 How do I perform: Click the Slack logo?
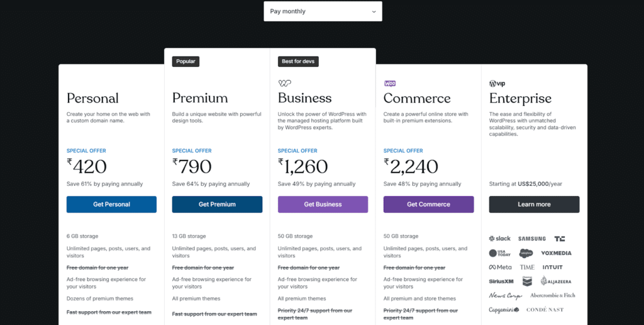tap(500, 238)
